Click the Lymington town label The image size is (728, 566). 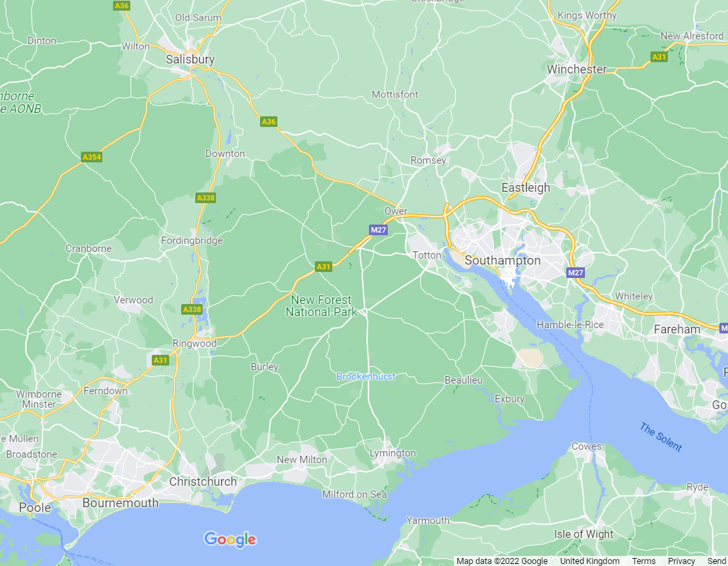point(393,453)
